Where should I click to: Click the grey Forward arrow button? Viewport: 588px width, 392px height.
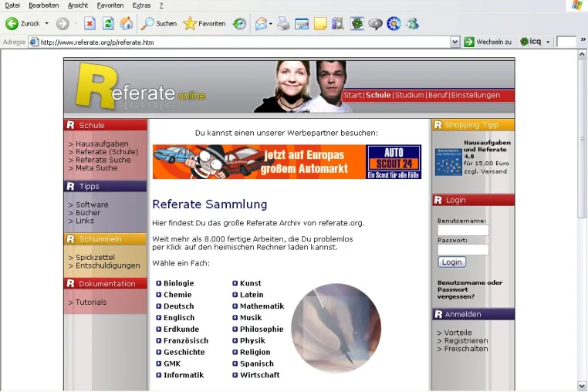(63, 24)
